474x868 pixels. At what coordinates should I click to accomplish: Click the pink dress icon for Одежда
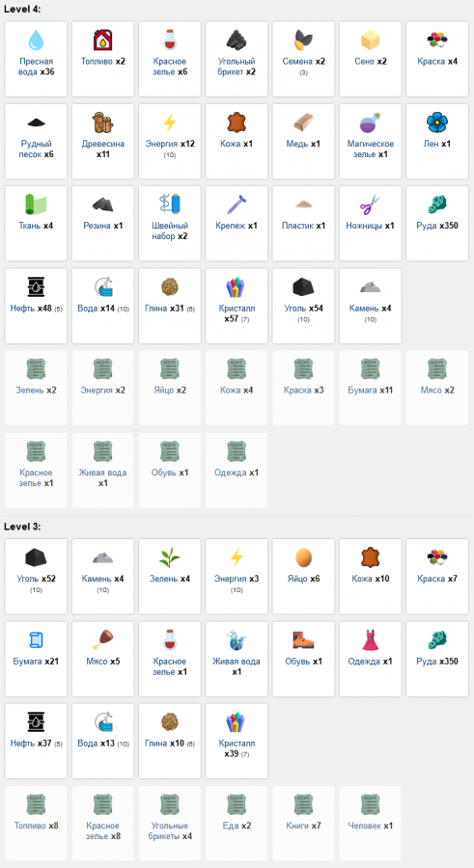coord(371,640)
